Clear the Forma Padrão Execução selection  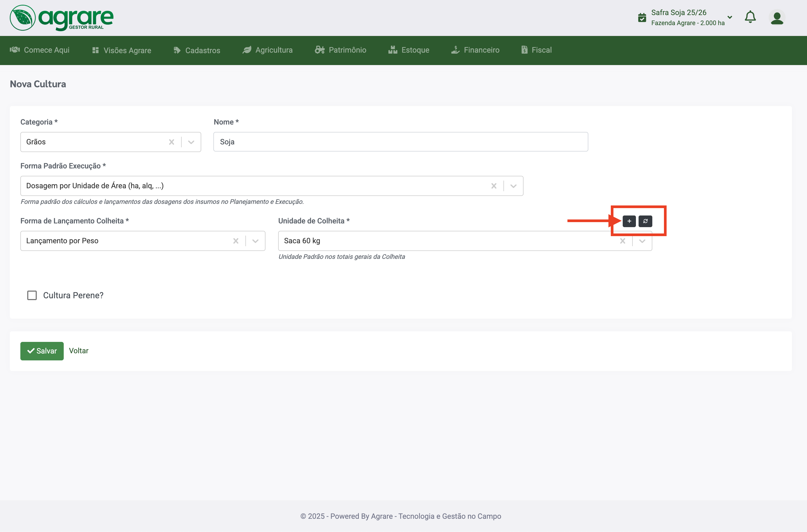pos(494,186)
